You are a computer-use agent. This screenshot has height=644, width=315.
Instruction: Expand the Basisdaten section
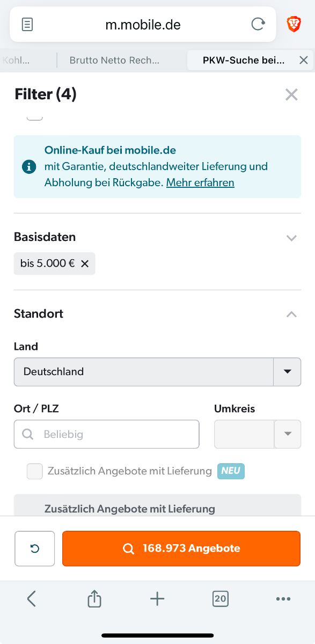291,238
